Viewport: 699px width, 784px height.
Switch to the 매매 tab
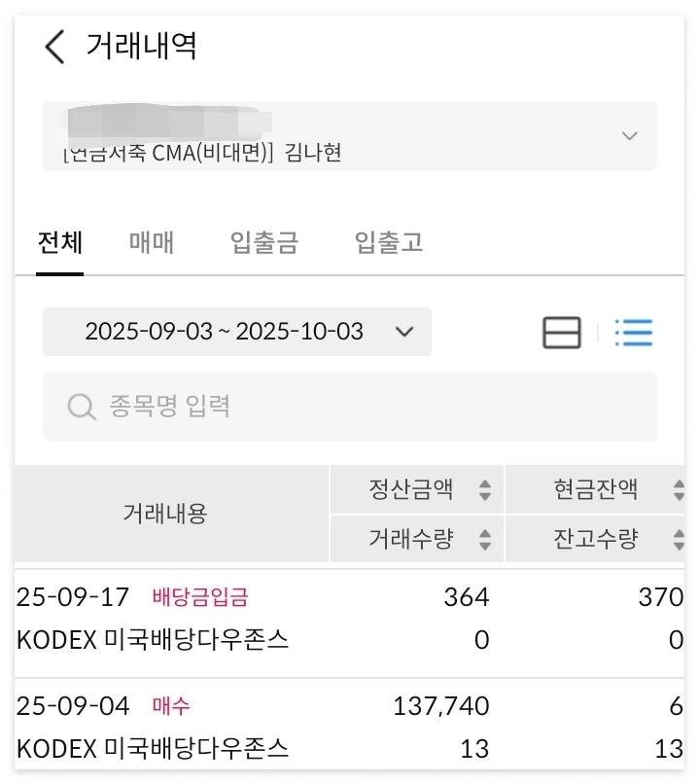point(152,242)
